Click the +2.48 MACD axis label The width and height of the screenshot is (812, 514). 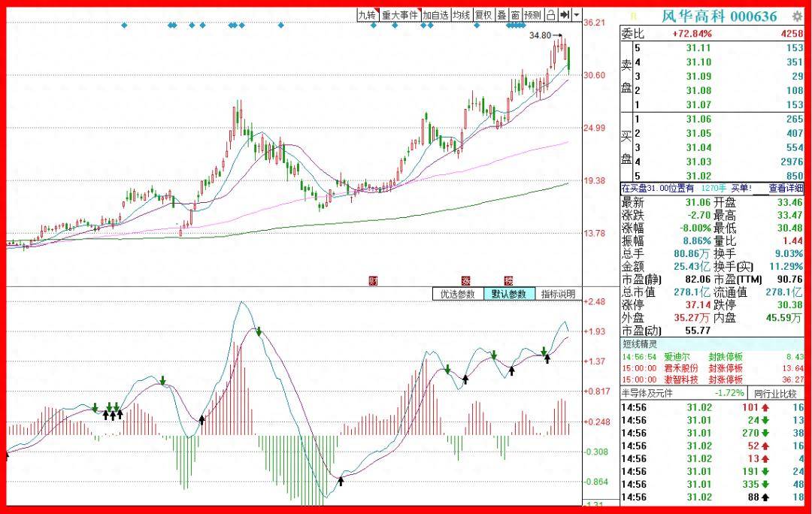(x=595, y=302)
